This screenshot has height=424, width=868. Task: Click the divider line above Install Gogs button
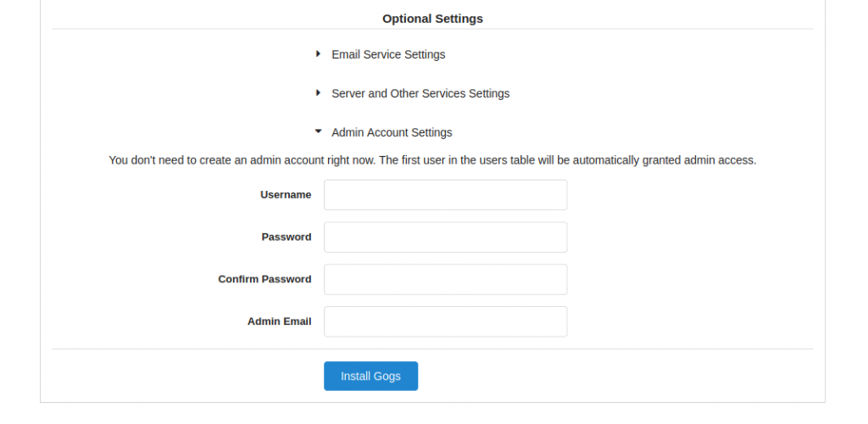point(432,349)
